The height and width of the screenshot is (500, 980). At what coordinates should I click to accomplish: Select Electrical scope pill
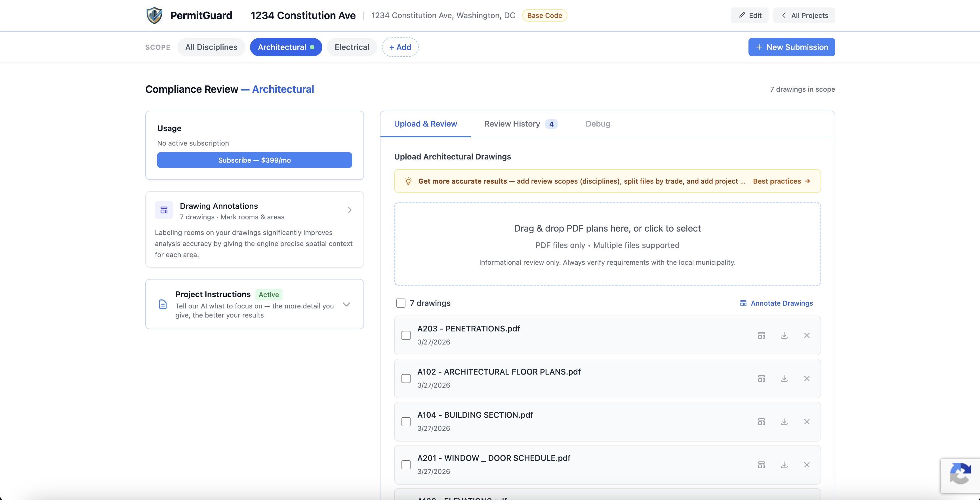pos(352,47)
